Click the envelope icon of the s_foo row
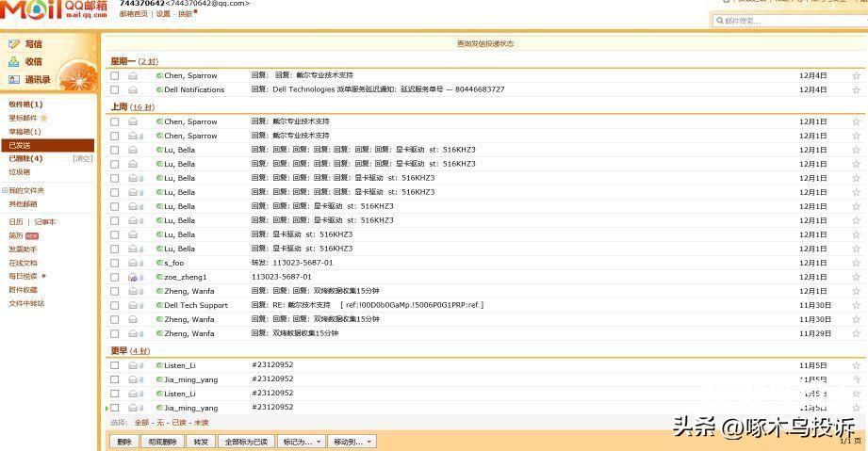The image size is (868, 451). [133, 263]
